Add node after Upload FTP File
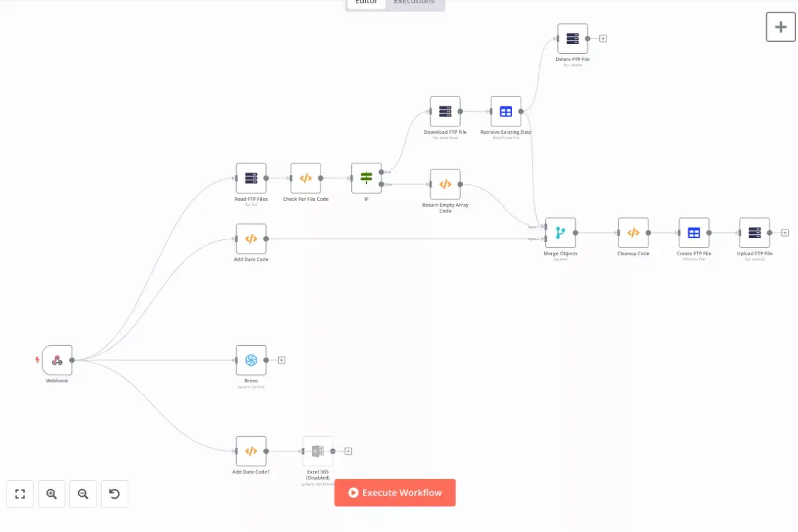 pyautogui.click(x=785, y=233)
